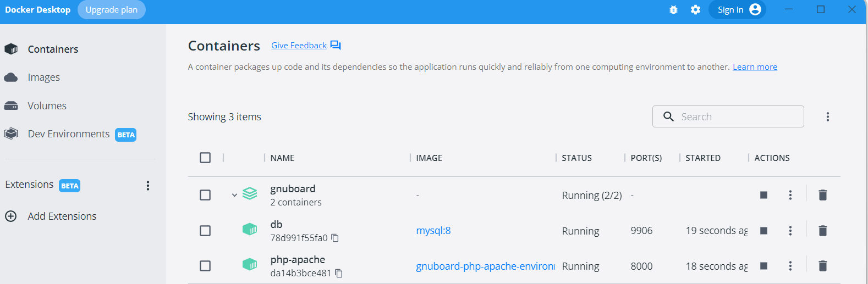Open the troubleshoot bug icon

673,10
